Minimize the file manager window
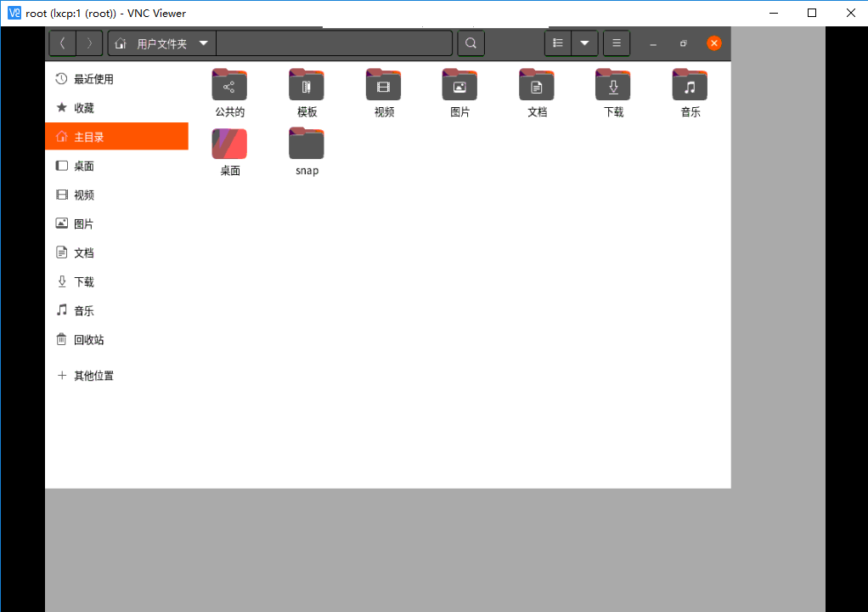Viewport: 868px width, 612px height. 653,43
